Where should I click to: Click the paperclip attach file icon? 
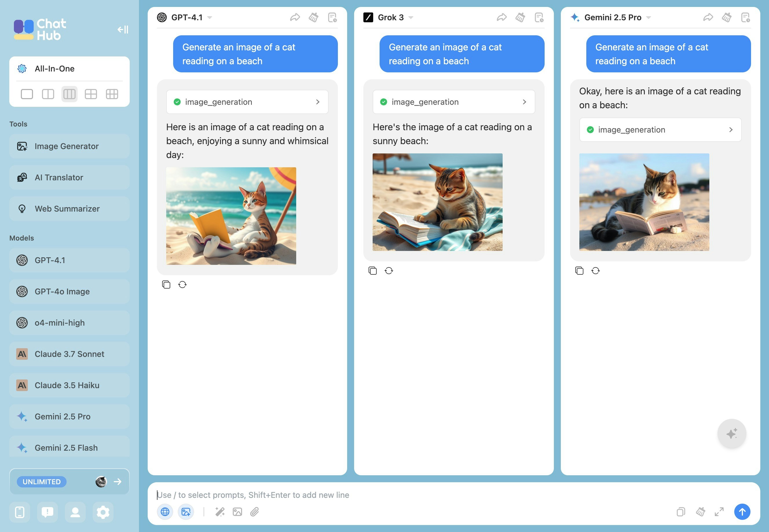point(255,512)
